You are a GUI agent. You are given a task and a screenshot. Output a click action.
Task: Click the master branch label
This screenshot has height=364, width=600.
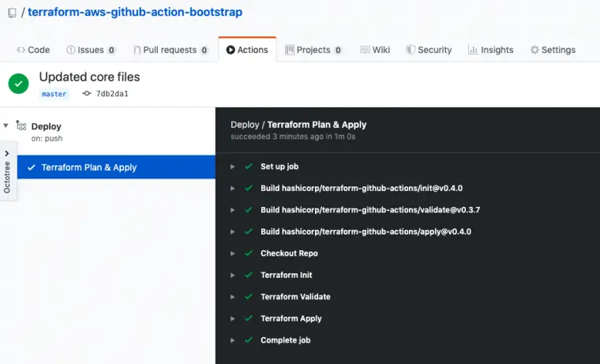54,94
